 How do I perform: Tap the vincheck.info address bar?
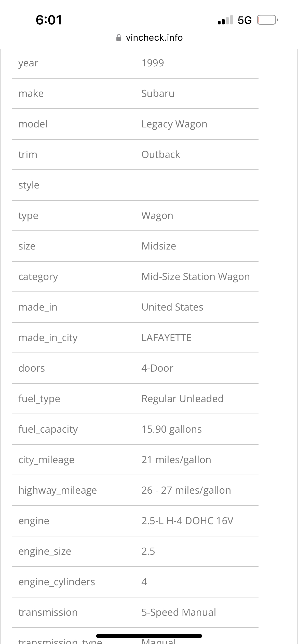coord(154,38)
